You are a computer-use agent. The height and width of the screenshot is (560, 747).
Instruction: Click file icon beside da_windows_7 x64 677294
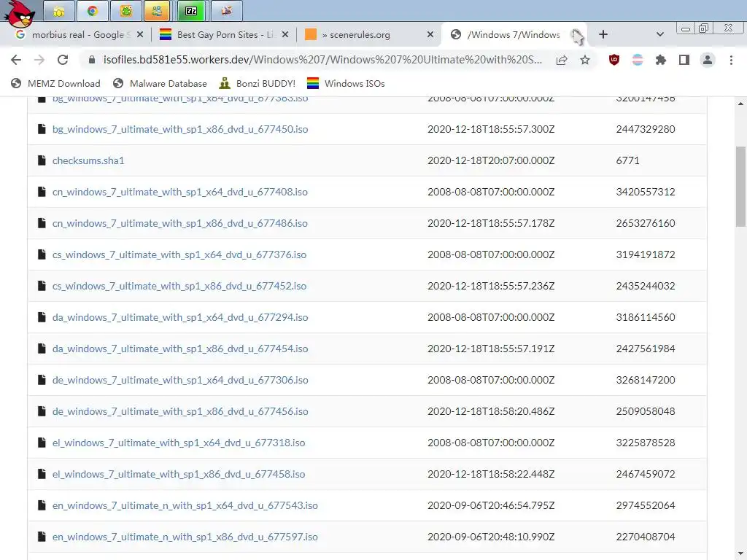tap(42, 317)
